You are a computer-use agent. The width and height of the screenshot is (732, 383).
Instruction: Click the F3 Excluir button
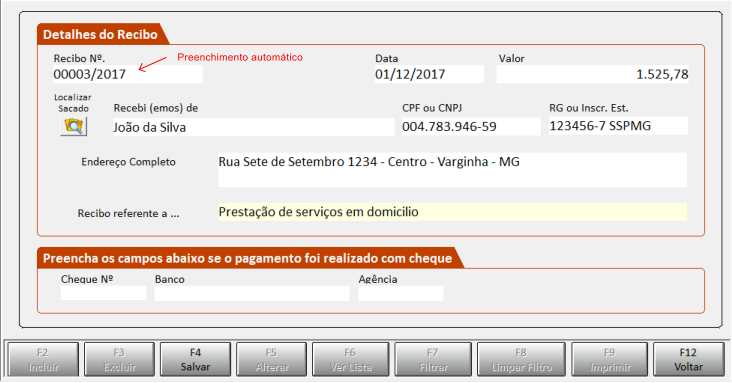(120, 359)
